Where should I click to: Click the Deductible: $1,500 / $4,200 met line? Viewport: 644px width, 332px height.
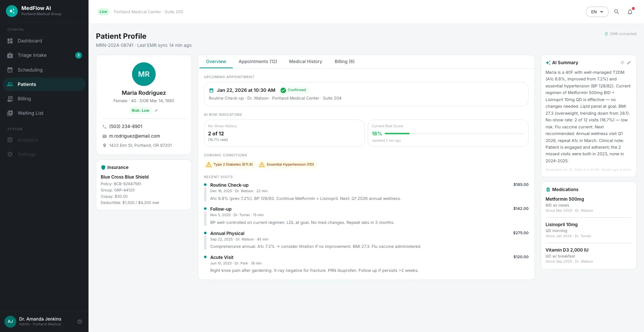[130, 203]
